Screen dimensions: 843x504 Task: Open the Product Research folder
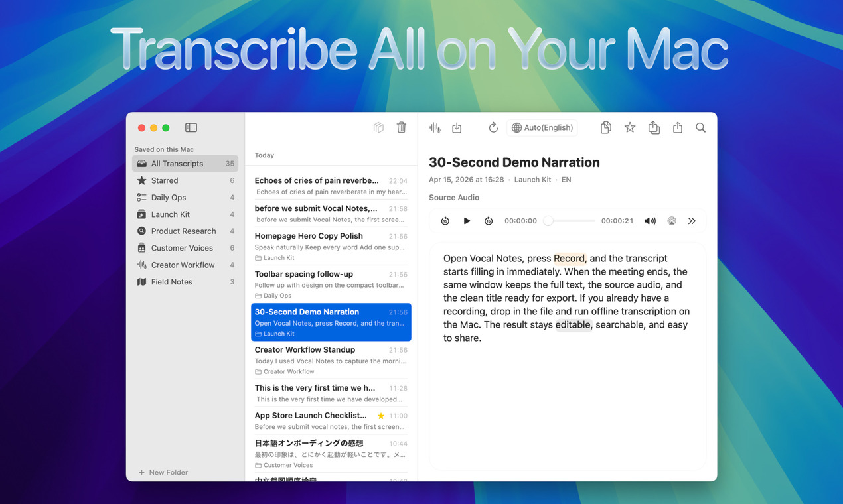185,231
